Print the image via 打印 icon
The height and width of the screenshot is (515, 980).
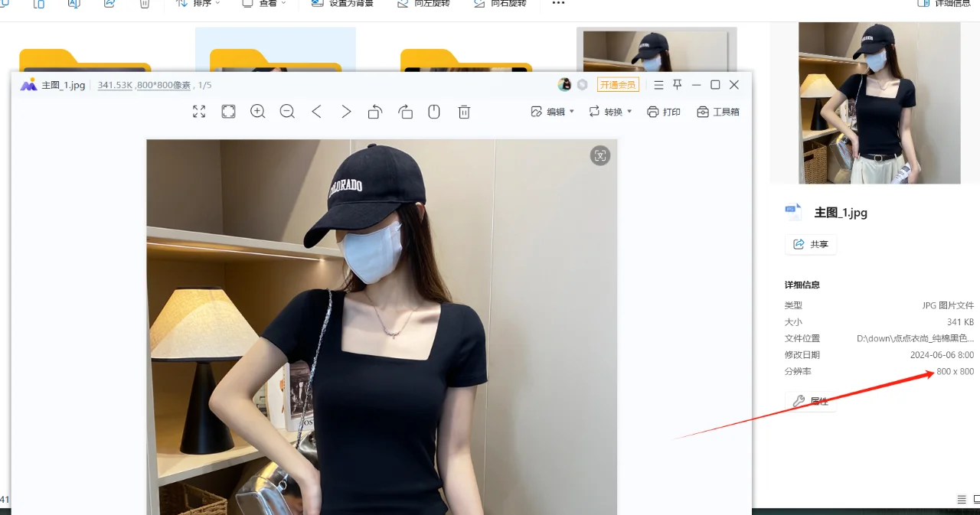pyautogui.click(x=663, y=112)
